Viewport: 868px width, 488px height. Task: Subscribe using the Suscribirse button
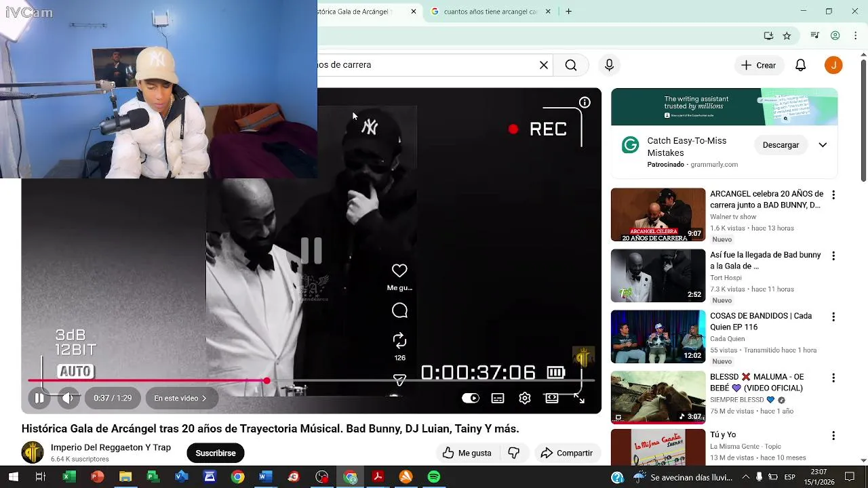[216, 453]
